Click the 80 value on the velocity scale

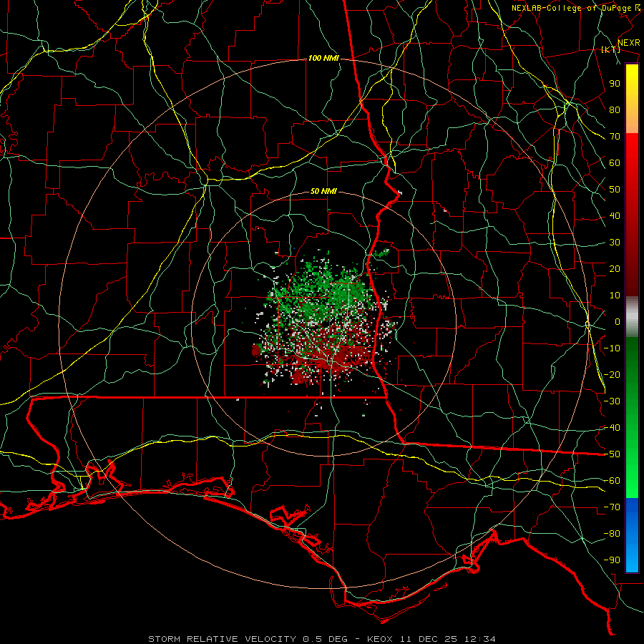615,110
